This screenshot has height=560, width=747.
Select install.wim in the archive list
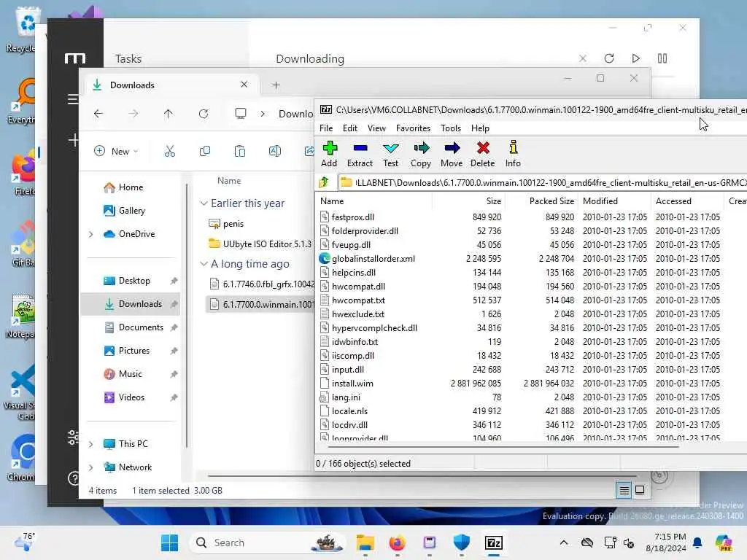(352, 384)
